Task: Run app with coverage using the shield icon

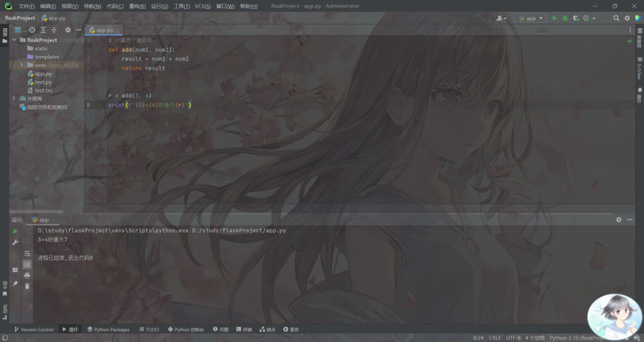Action: click(575, 18)
